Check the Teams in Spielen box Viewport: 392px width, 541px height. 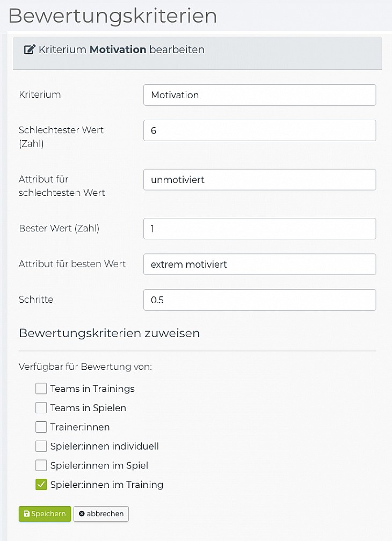click(41, 408)
